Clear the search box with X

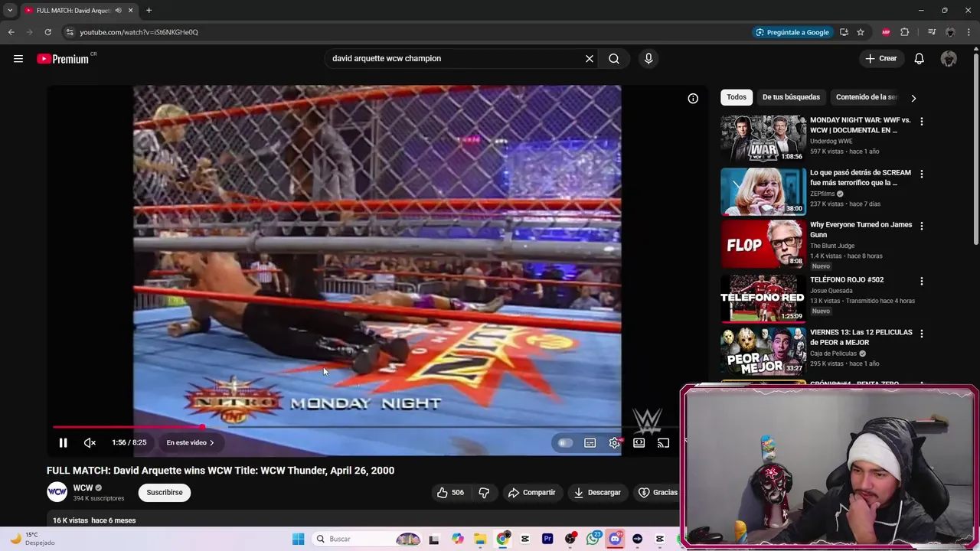[x=590, y=58]
